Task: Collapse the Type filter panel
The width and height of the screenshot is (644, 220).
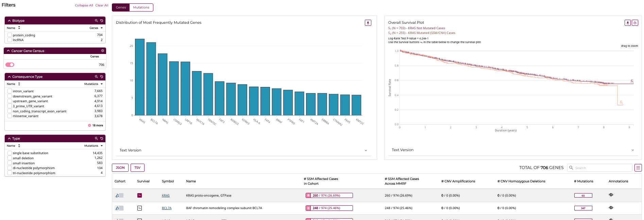Action: point(10,139)
